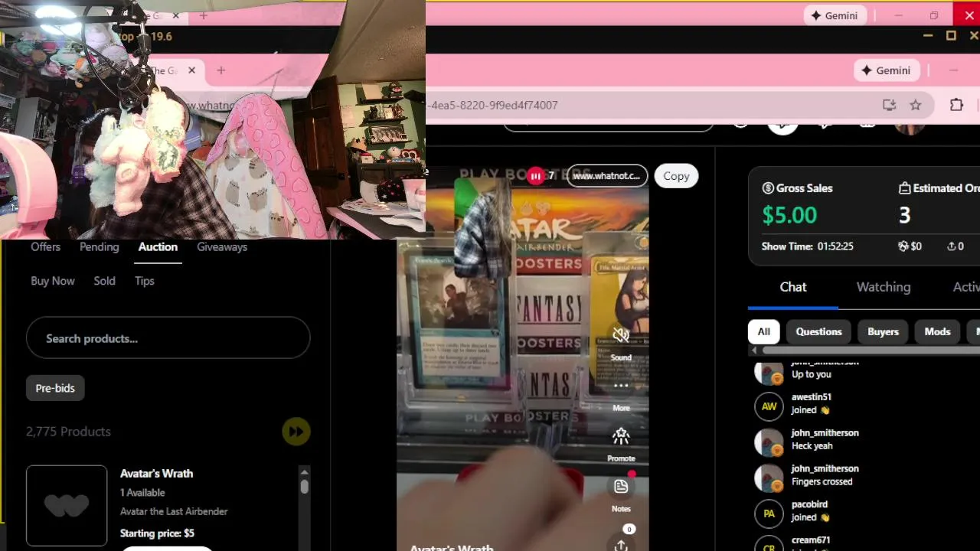The image size is (980, 551).
Task: Switch to the Tips tab
Action: [145, 281]
